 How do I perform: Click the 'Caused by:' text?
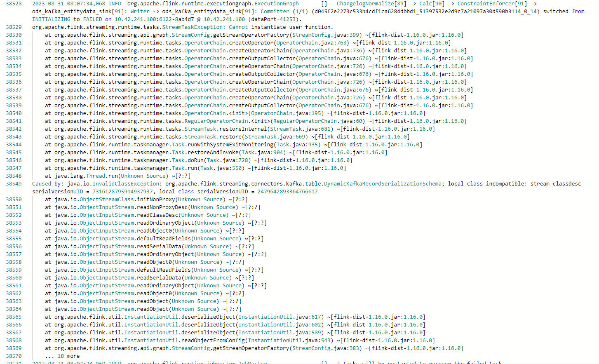tap(48, 184)
